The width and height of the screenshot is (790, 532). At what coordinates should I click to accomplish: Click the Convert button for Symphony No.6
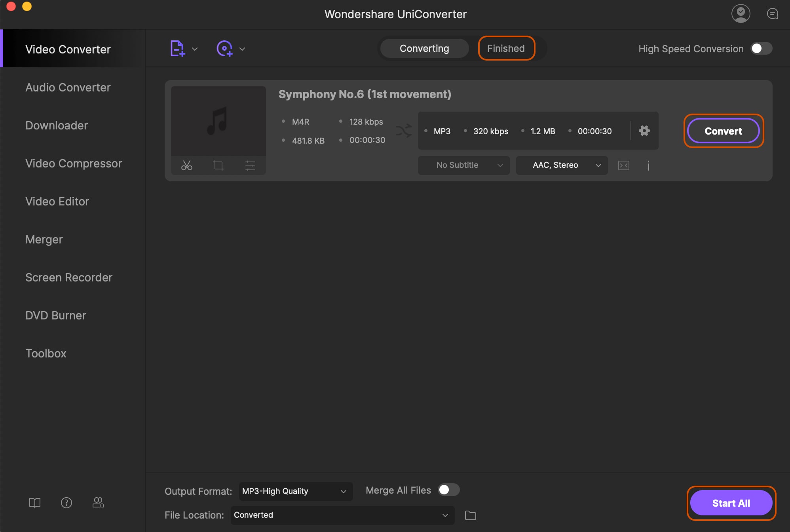723,130
